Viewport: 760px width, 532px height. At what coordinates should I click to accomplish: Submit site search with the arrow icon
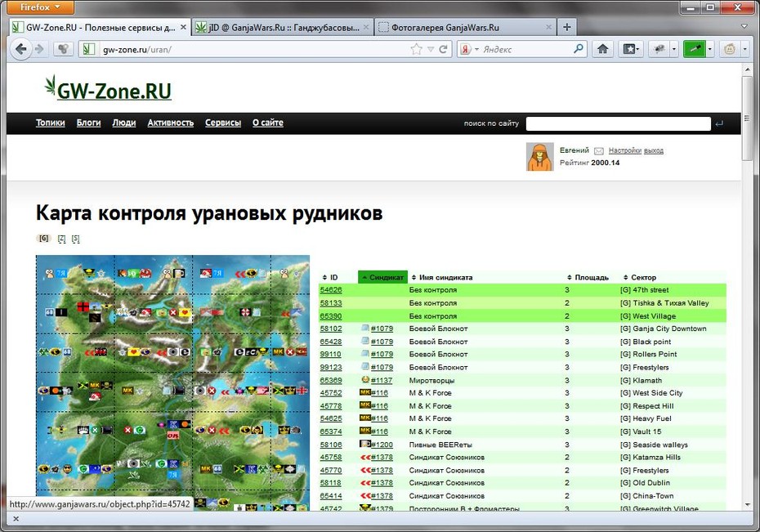719,123
